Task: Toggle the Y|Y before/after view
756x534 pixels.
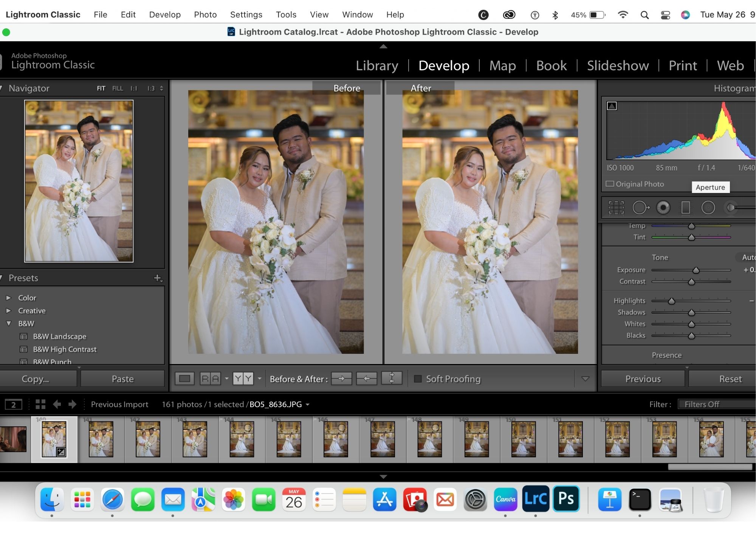Action: (243, 378)
